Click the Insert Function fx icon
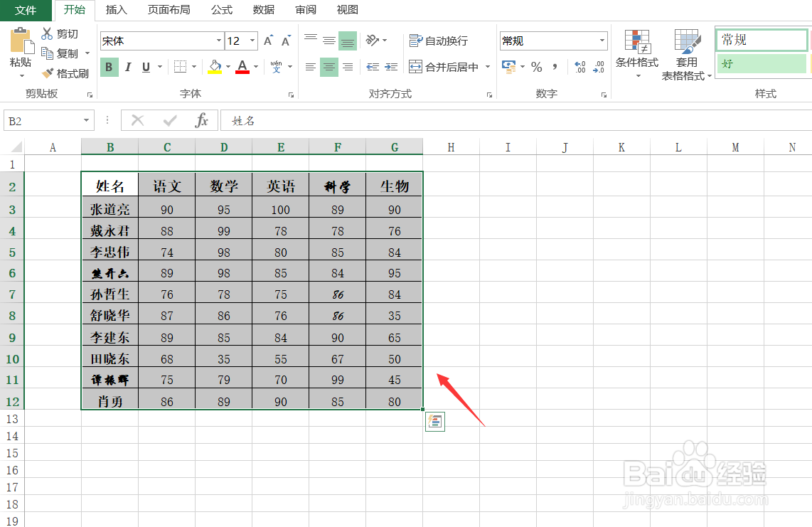Viewport: 812px width, 527px height. pyautogui.click(x=202, y=119)
